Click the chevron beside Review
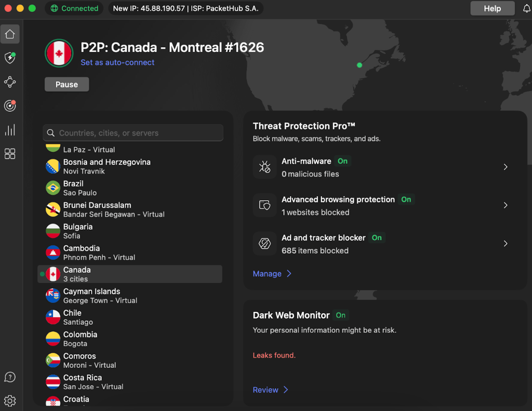 (286, 390)
